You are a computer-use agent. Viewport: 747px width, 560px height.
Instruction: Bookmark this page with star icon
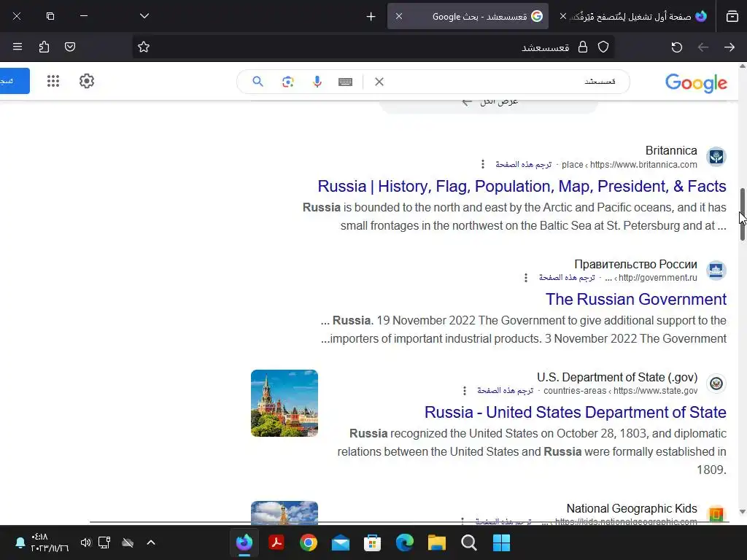pos(144,47)
